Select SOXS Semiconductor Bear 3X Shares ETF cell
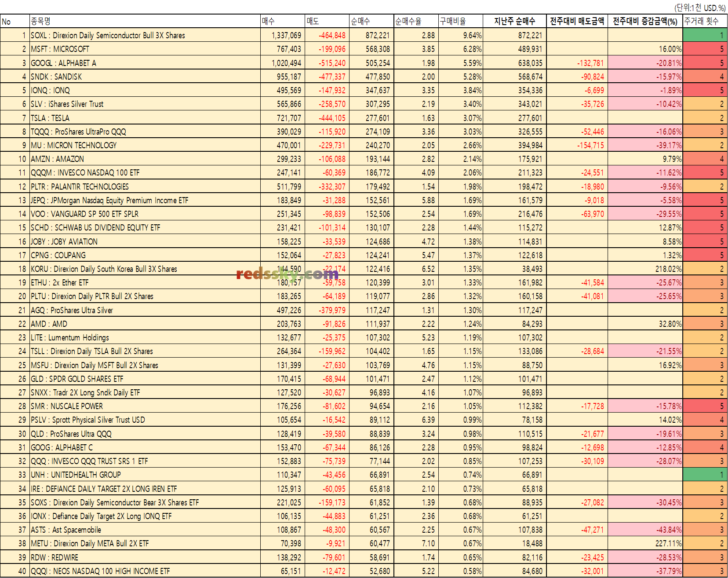The height and width of the screenshot is (578, 728). pos(145,502)
